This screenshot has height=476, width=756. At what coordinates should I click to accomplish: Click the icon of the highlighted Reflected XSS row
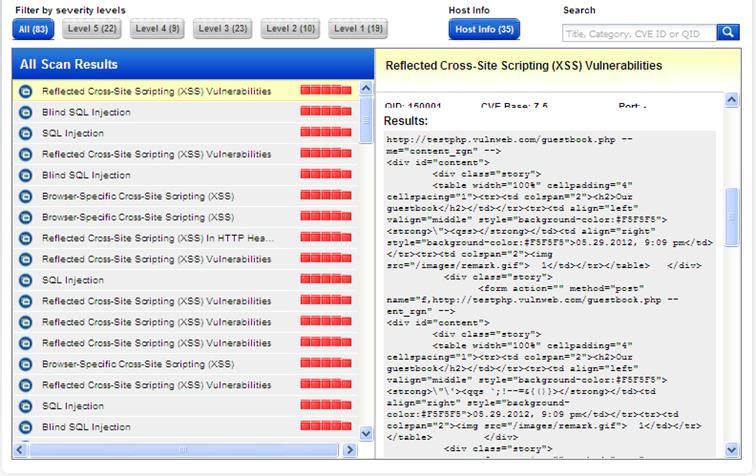26,91
